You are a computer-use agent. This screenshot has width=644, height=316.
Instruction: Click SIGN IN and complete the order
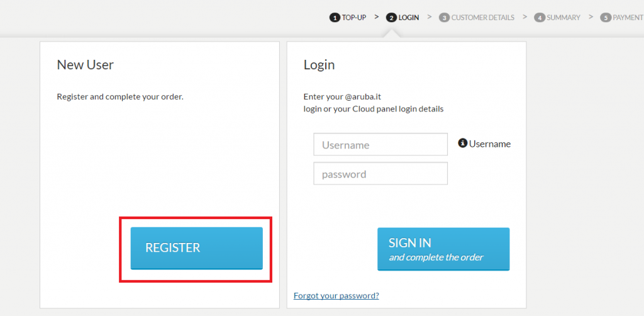pos(443,249)
